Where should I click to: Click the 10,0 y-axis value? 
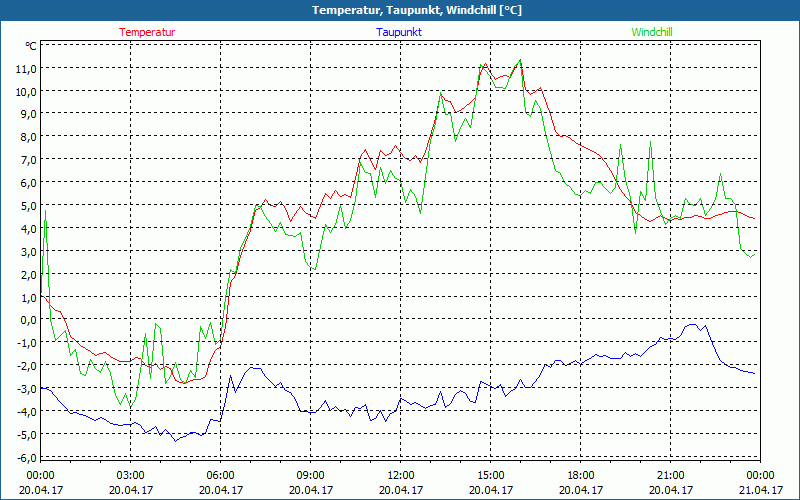[26, 91]
